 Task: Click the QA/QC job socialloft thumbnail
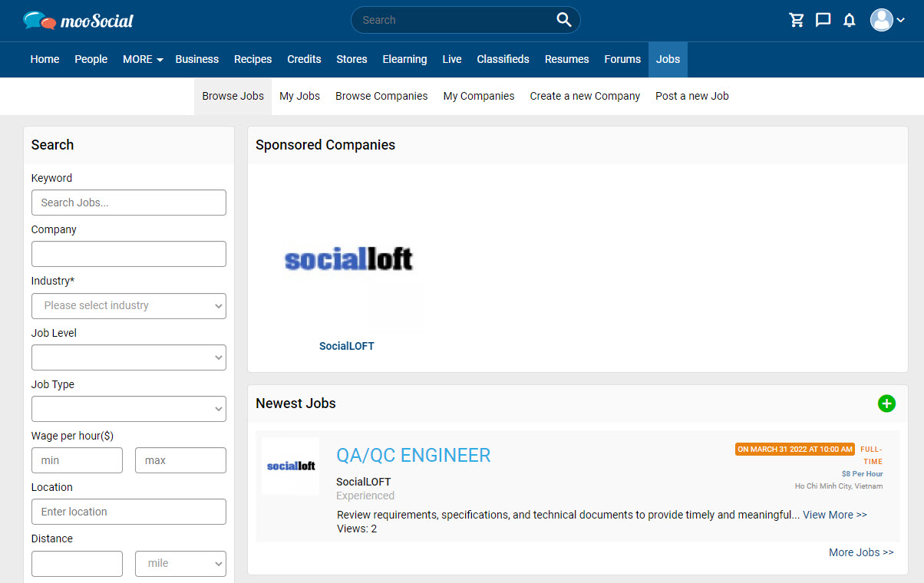click(291, 466)
